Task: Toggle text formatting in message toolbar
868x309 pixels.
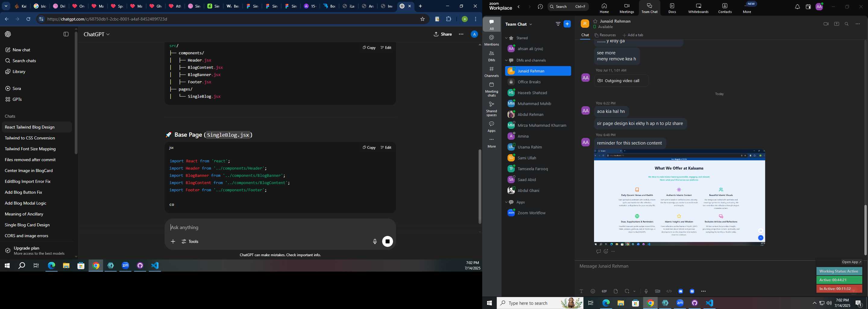Action: [581, 291]
